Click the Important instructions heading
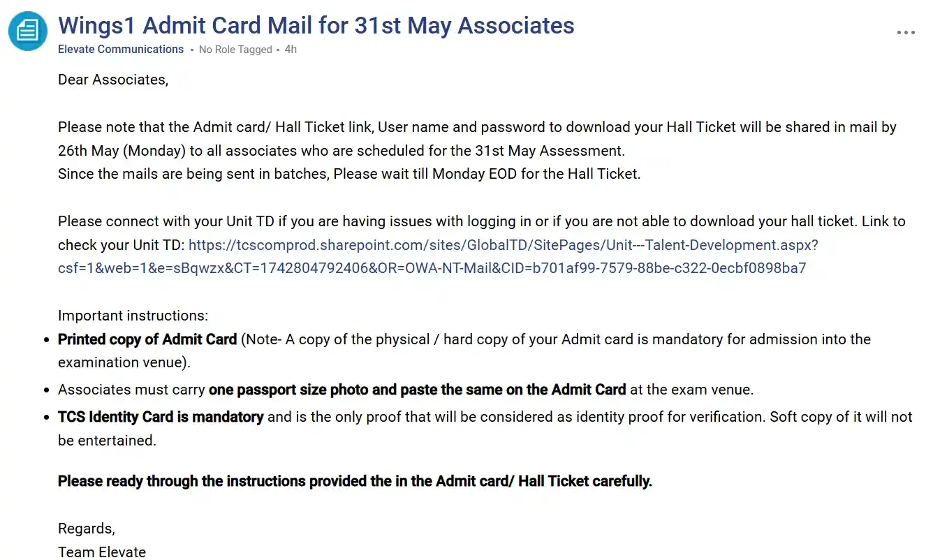This screenshot has width=933, height=560. (133, 316)
